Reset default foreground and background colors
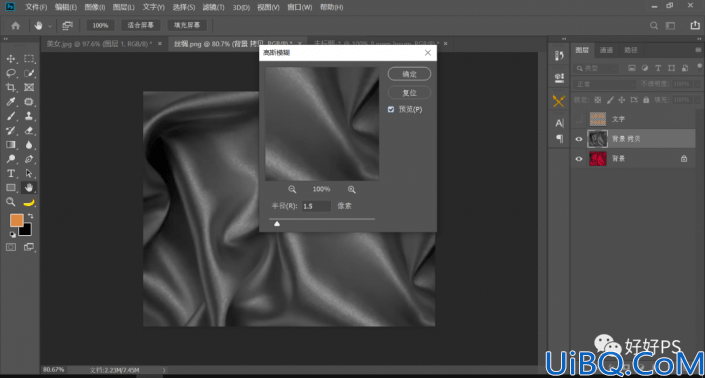705x378 pixels. pos(13,234)
